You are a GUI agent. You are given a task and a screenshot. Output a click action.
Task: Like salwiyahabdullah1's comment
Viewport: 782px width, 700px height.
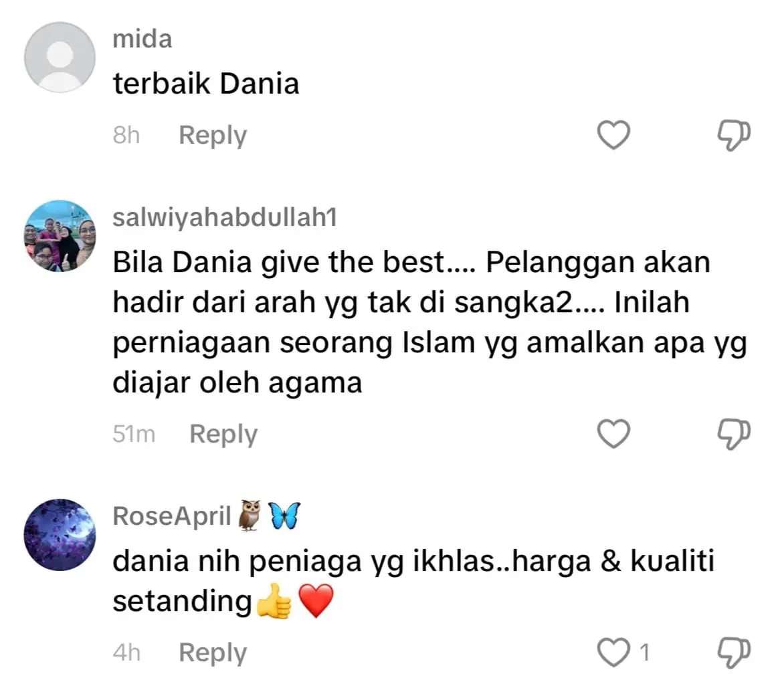[613, 433]
